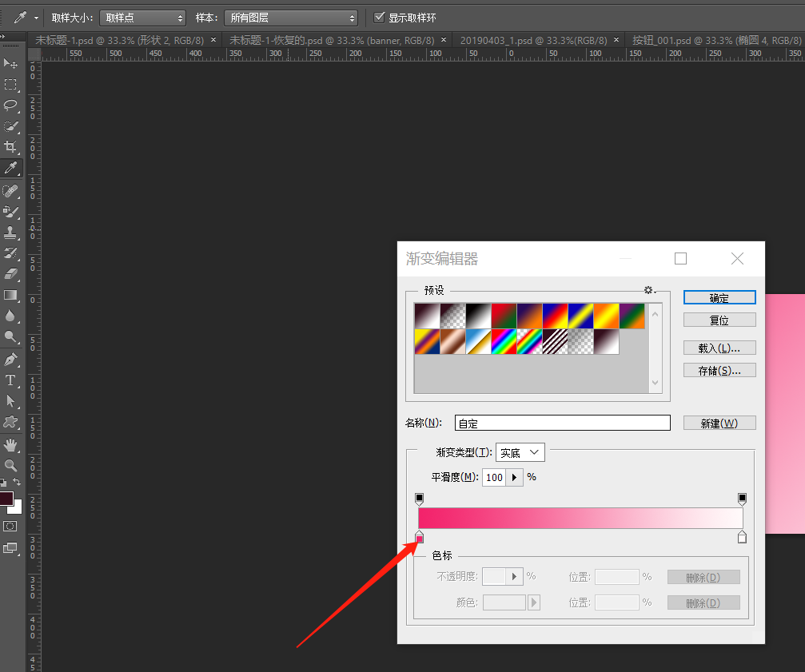
Task: Select the left opacity stop
Action: [x=420, y=499]
